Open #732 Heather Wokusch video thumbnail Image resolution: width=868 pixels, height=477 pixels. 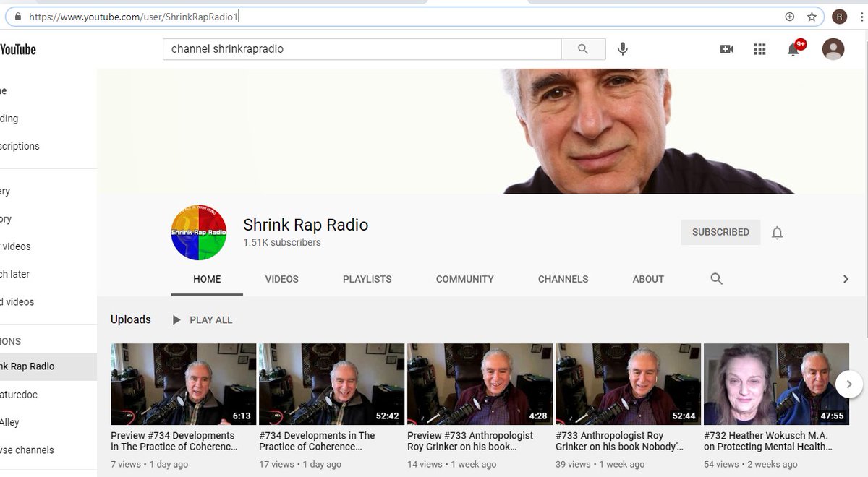click(776, 384)
